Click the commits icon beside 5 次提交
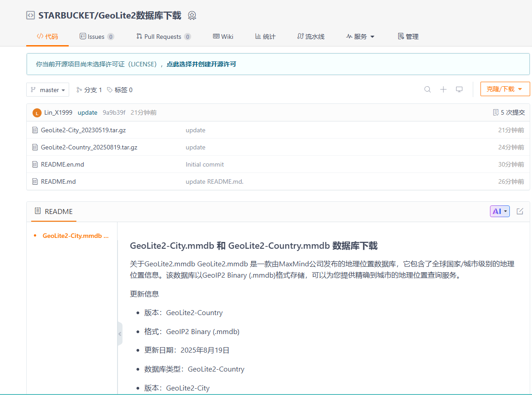This screenshot has width=532, height=395. pyautogui.click(x=496, y=112)
